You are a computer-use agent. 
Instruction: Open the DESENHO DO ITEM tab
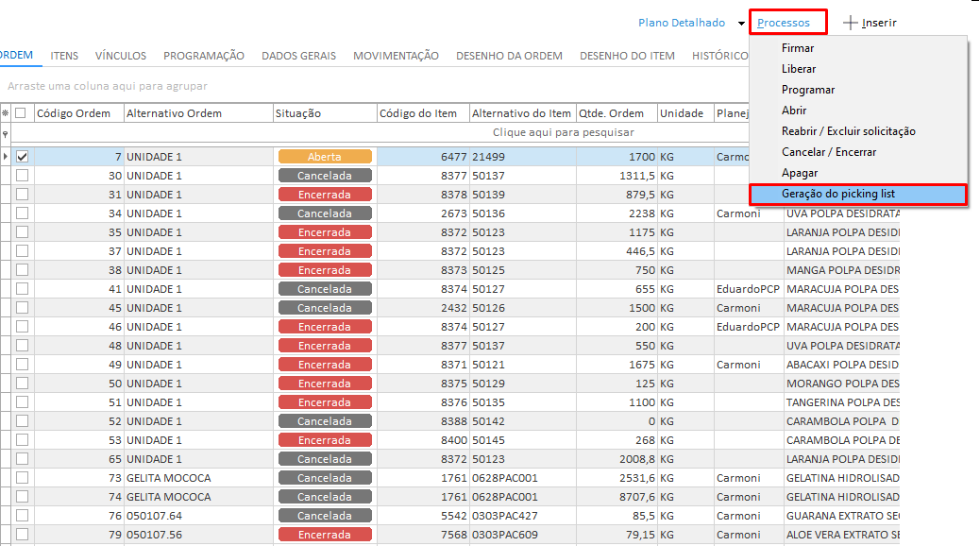(x=627, y=56)
